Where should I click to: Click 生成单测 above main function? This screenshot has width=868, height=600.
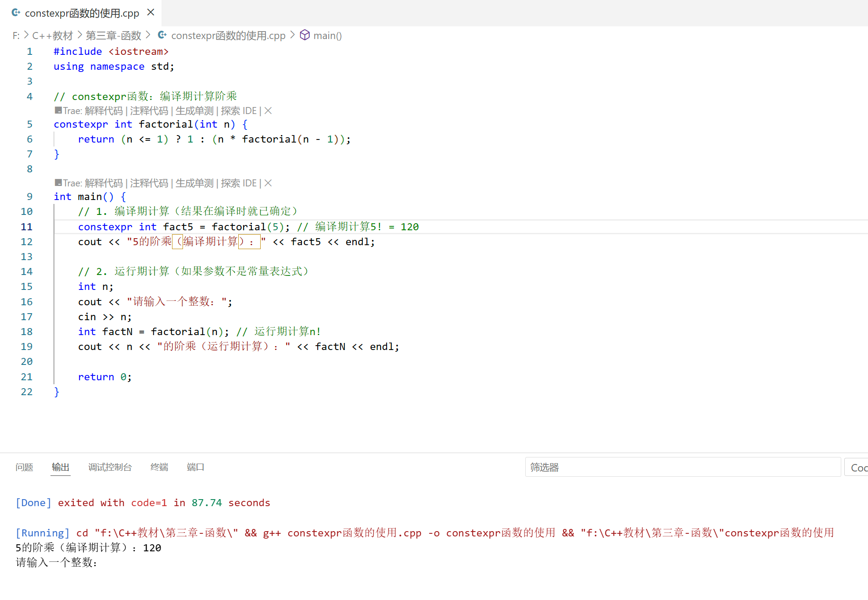coord(194,183)
